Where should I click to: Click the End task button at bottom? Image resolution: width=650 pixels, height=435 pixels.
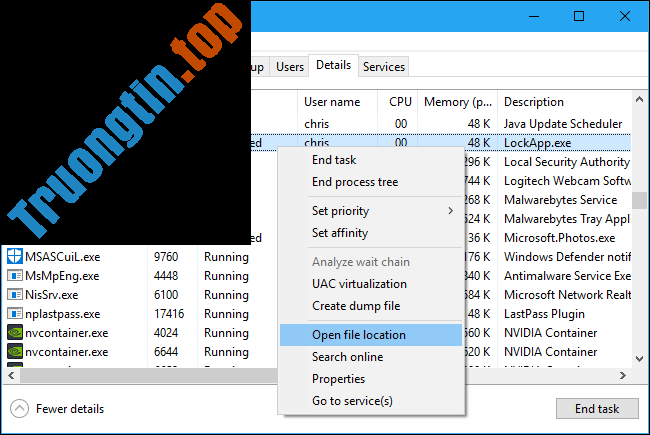click(x=597, y=408)
